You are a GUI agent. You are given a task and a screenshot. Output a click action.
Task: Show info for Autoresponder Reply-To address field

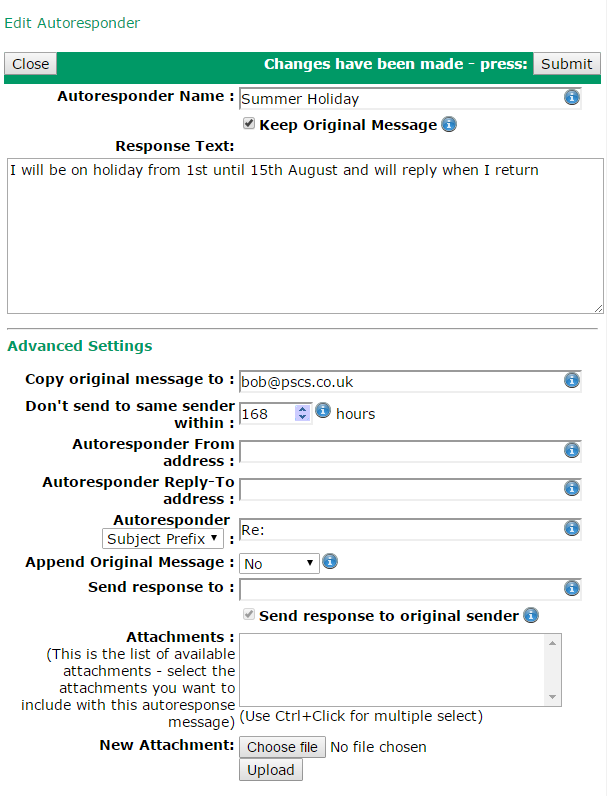(571, 488)
